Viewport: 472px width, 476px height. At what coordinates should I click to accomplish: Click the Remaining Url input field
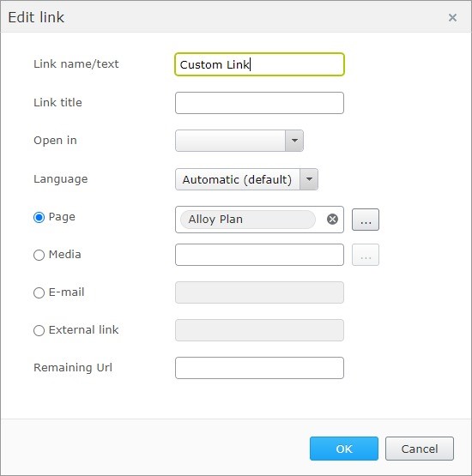tap(259, 368)
